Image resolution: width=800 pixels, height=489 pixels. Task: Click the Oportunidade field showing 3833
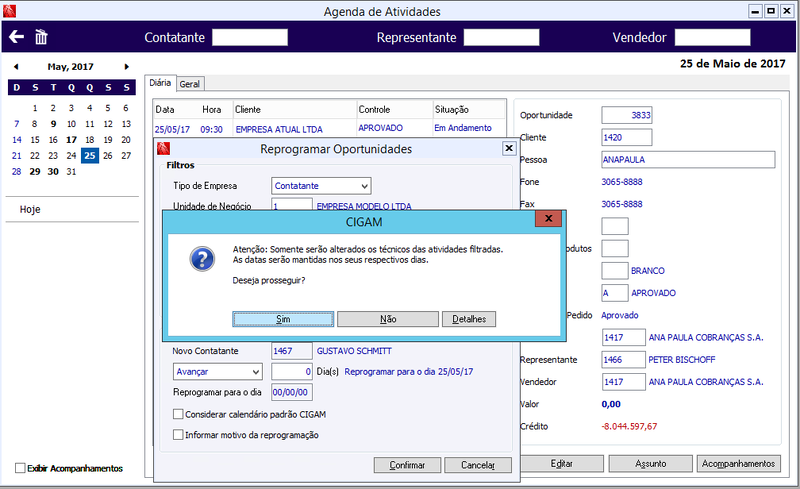[x=627, y=115]
